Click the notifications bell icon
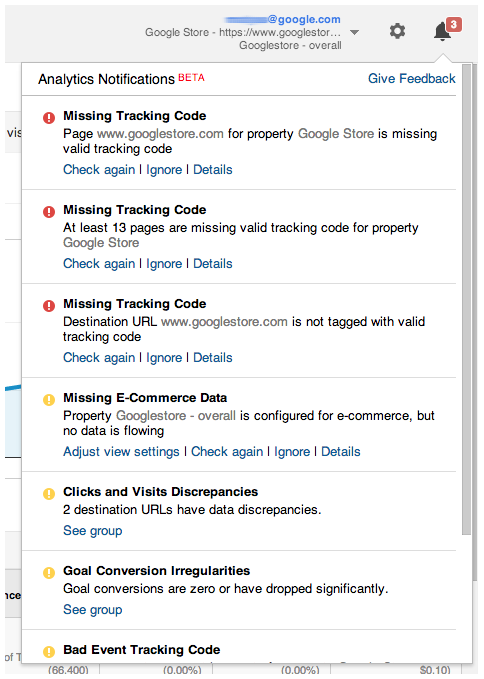 click(x=442, y=32)
